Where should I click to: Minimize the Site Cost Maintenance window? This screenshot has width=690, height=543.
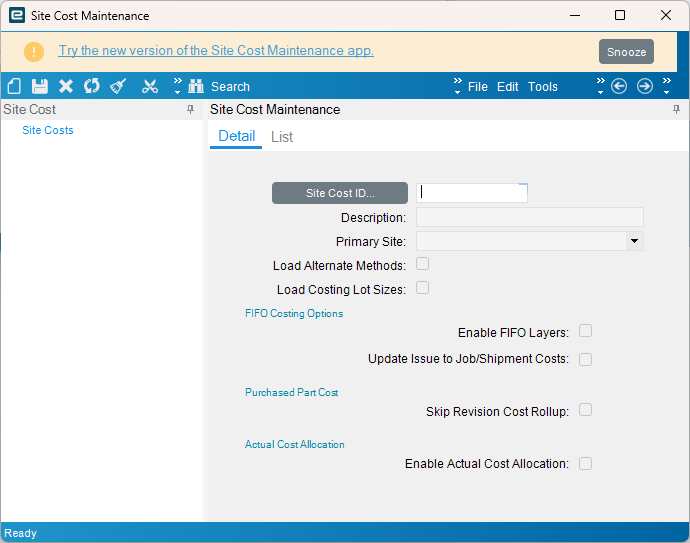575,15
